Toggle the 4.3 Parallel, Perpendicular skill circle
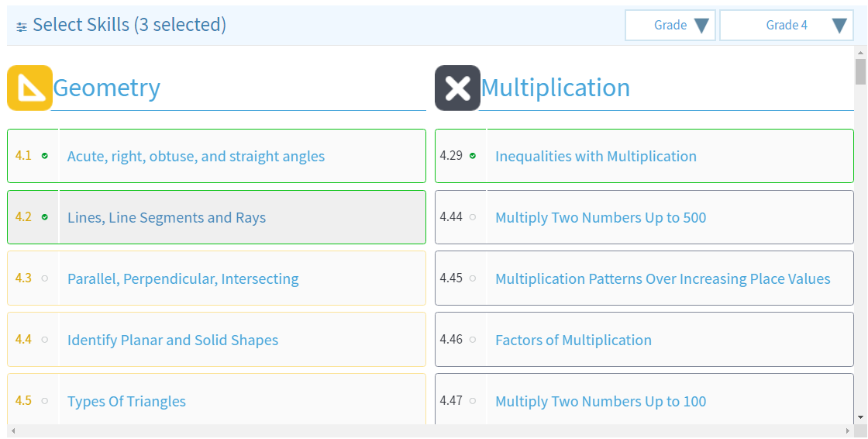Image resolution: width=868 pixels, height=439 pixels. [45, 278]
